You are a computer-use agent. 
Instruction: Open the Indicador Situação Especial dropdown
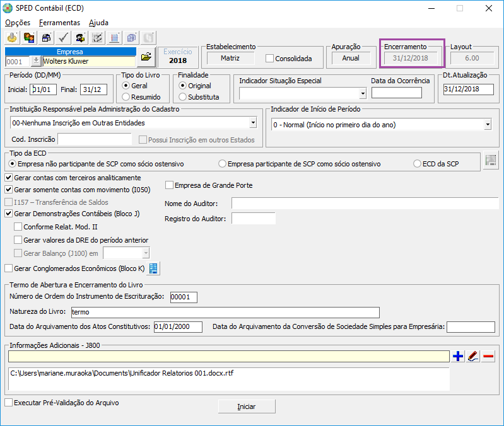click(363, 93)
